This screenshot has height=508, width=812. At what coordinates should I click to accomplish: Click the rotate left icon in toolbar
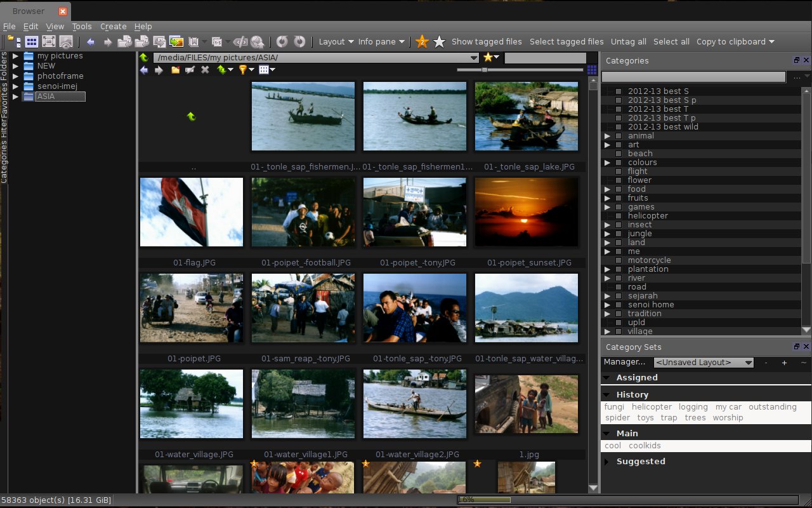[282, 42]
